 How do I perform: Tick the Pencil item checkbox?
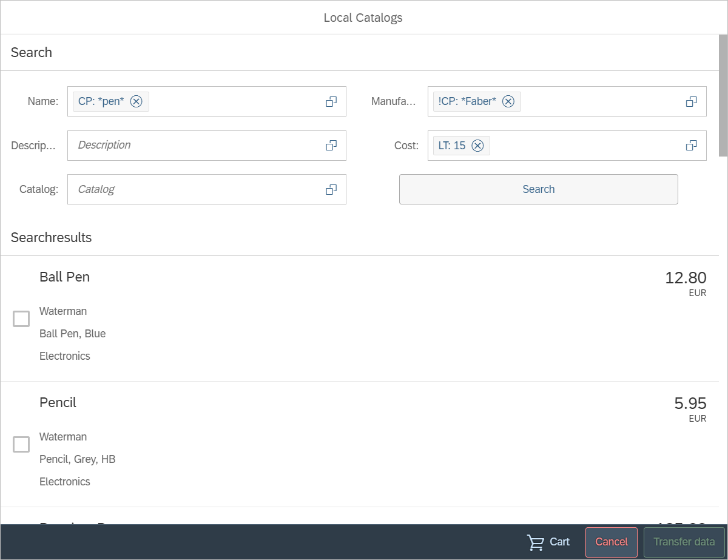click(x=21, y=444)
